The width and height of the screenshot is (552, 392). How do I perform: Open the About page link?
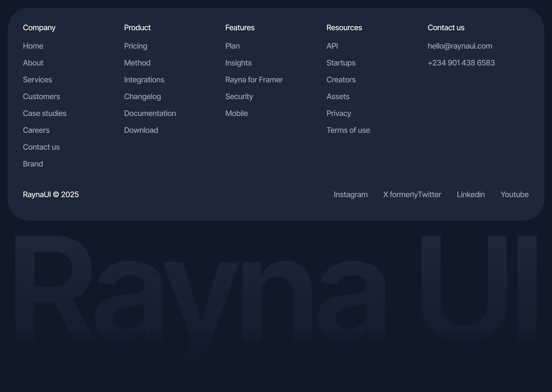[33, 63]
